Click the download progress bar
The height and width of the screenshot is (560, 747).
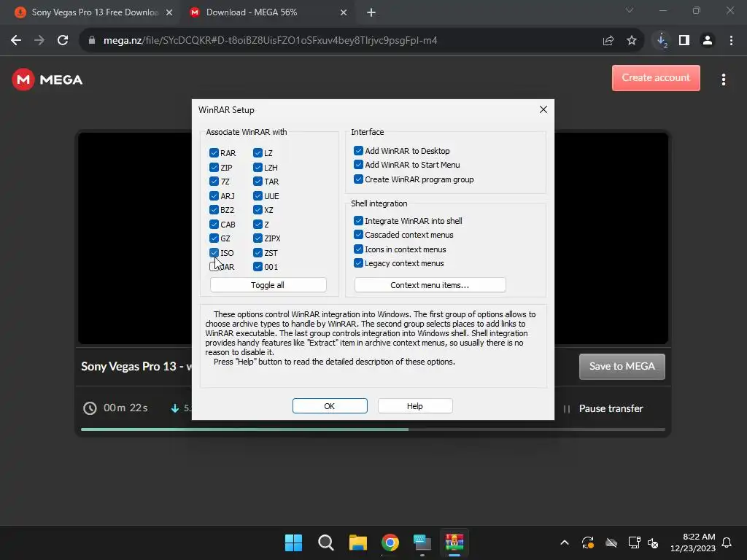(x=373, y=429)
